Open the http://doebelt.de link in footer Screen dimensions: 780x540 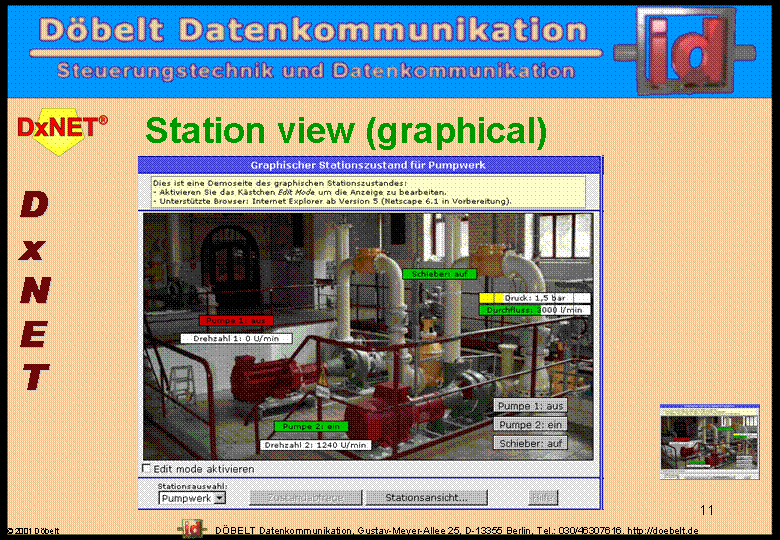point(663,531)
